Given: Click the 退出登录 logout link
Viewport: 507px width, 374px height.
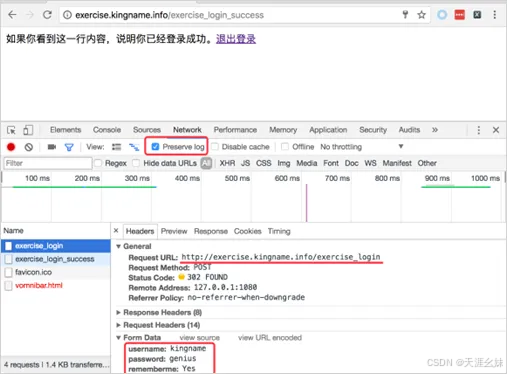Looking at the screenshot, I should pos(236,39).
